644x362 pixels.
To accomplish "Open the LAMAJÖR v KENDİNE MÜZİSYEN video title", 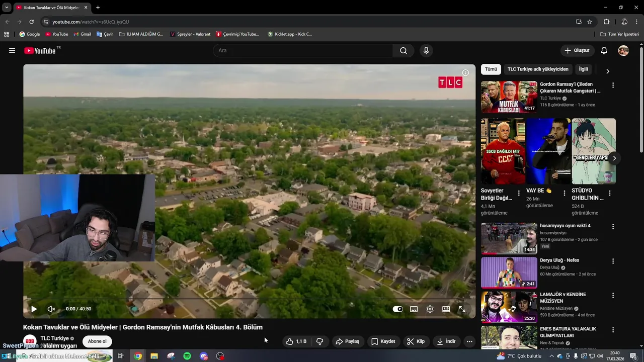I will [562, 298].
